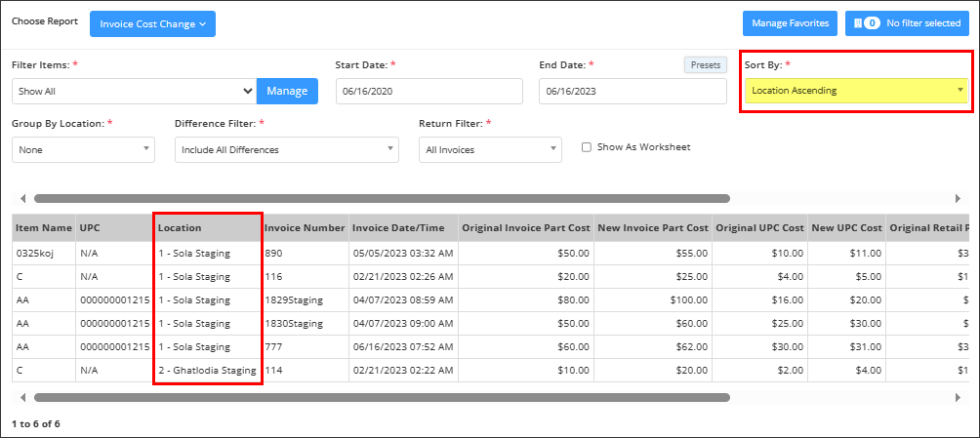The image size is (980, 438).
Task: Click date 04/07/2023 09:00 AM
Action: point(403,324)
